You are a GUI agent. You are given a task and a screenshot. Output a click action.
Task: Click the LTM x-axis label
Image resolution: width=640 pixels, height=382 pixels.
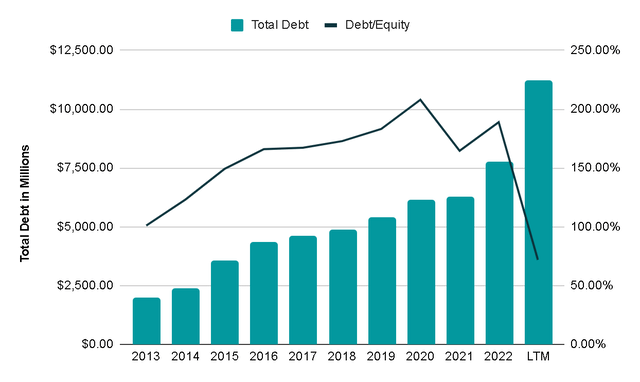[x=538, y=356]
